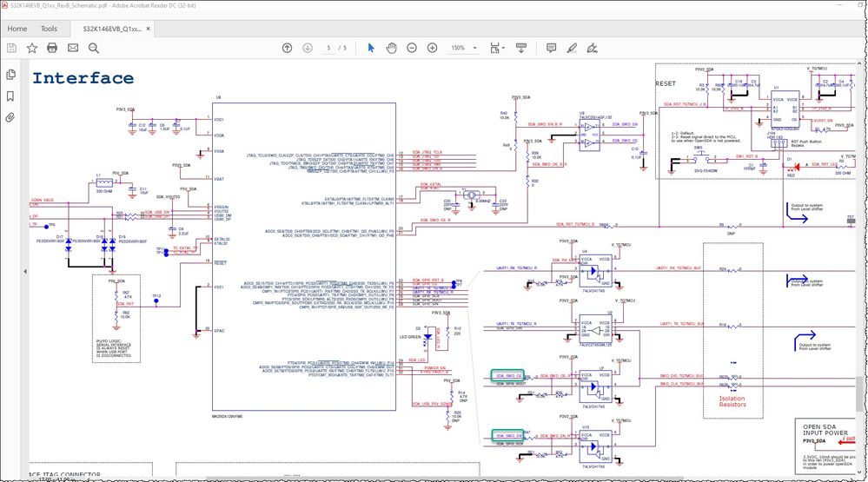Add a comment with the speech bubble tool

551,48
